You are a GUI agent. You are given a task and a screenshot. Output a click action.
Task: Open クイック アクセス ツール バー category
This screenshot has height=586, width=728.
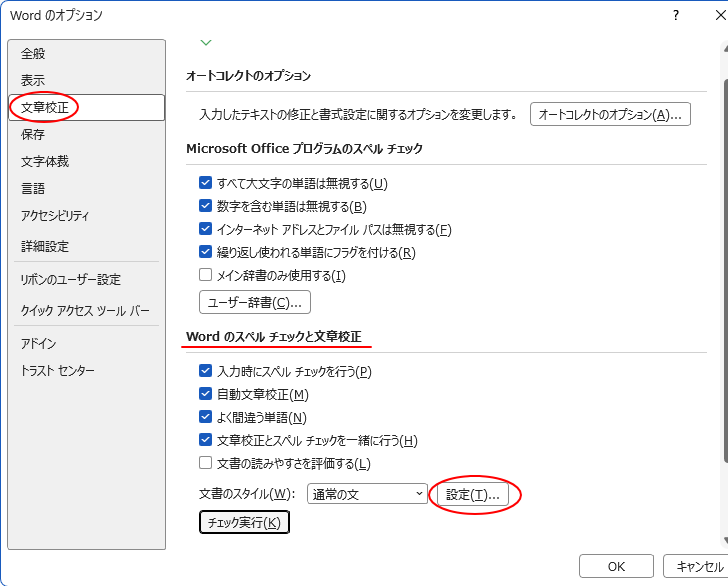pyautogui.click(x=86, y=310)
